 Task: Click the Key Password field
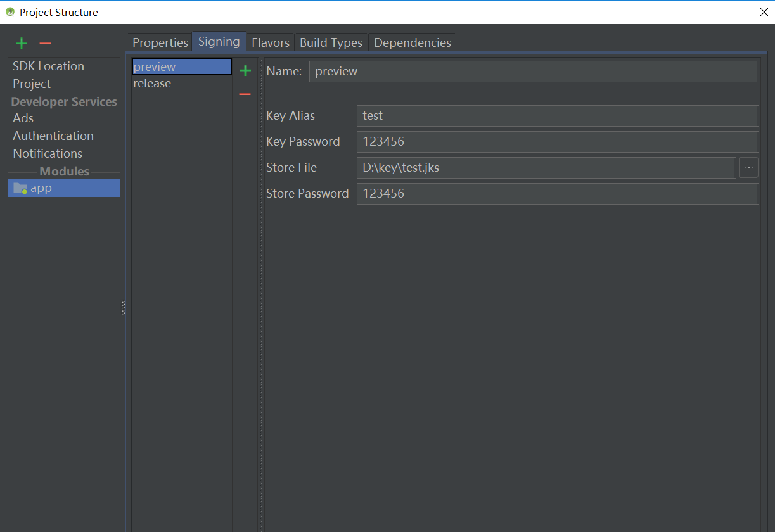pyautogui.click(x=558, y=142)
